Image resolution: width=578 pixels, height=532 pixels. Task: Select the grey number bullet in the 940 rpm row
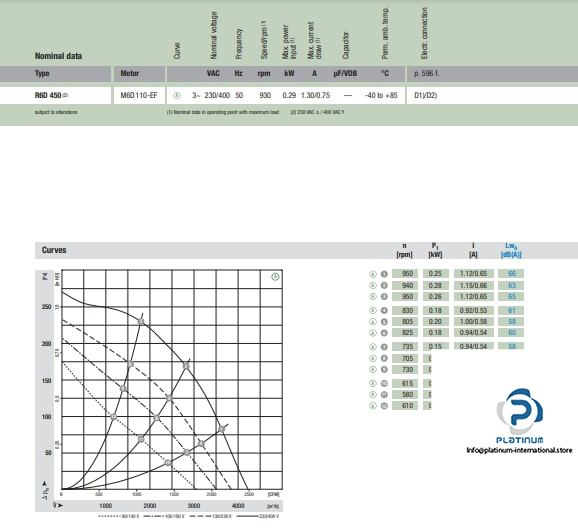(x=384, y=285)
